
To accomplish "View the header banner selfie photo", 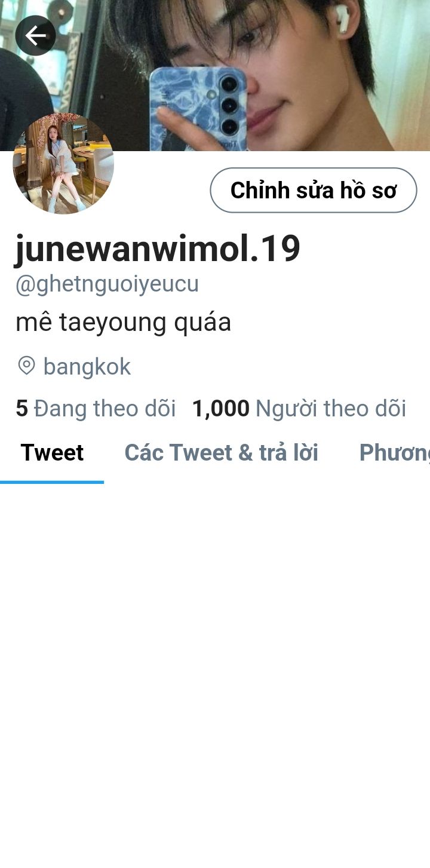I will click(x=215, y=75).
